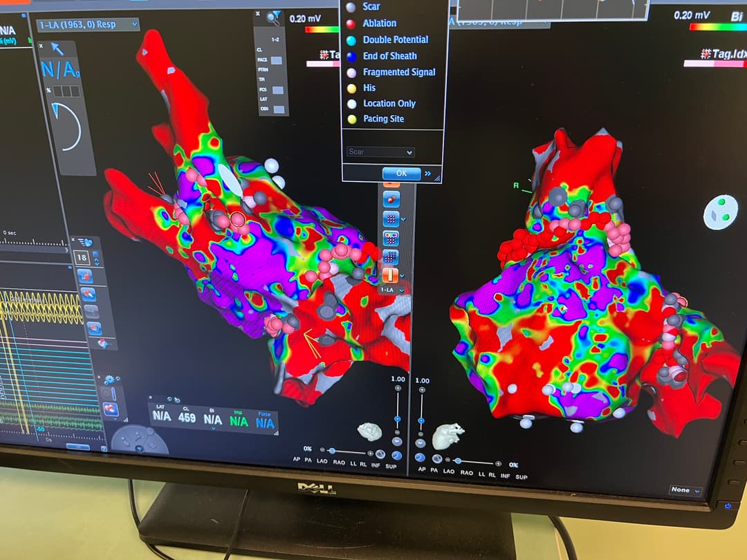Click stepper arrows next to 18
This screenshot has width=747, height=560.
pos(98,261)
